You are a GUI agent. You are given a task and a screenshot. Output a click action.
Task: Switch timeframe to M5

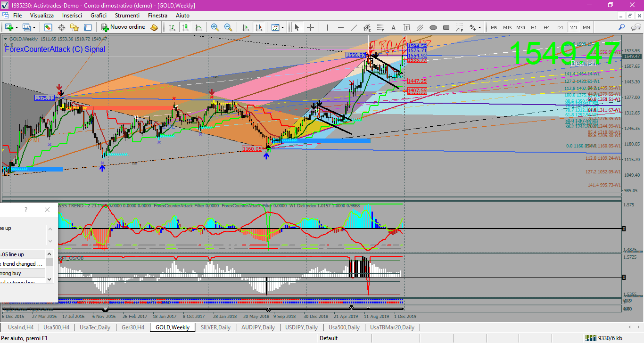(494, 27)
